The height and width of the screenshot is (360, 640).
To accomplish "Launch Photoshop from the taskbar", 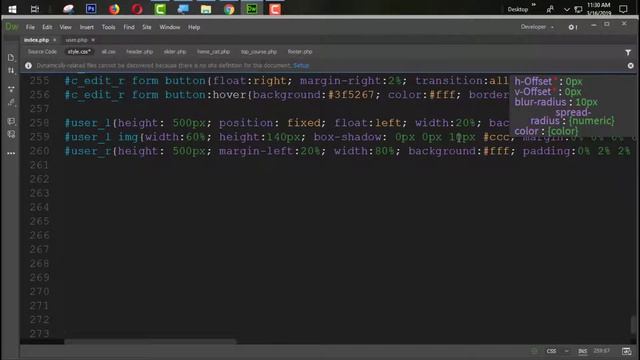I will 91,9.
